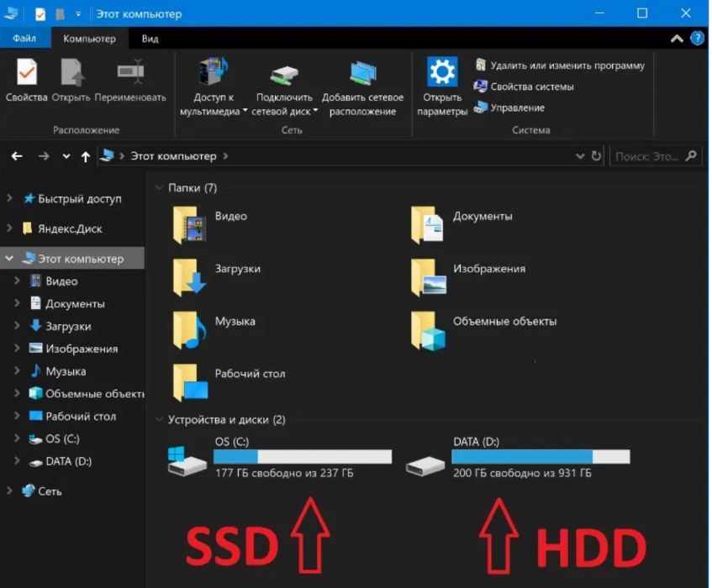The image size is (712, 588).
Task: Click the OS (C:) usage bar
Action: (303, 456)
